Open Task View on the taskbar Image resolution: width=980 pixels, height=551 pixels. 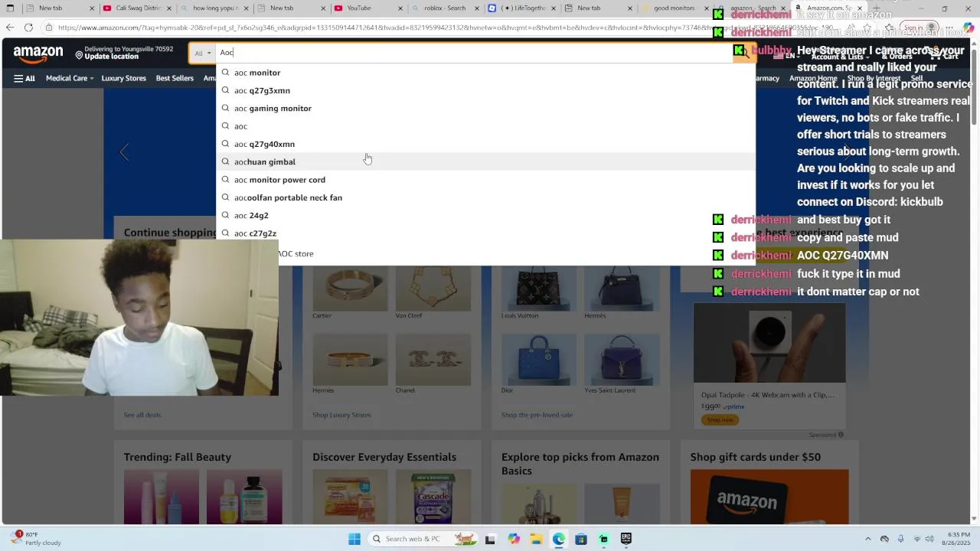(490, 539)
